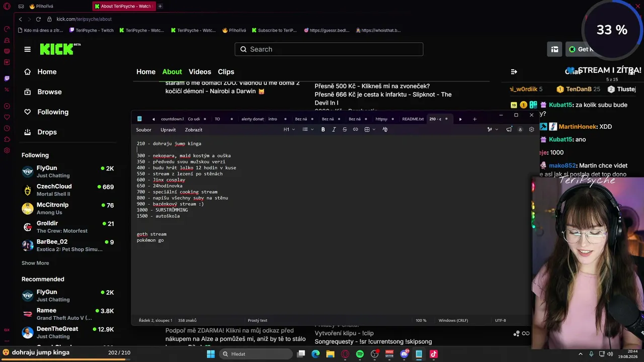Clear formatting in Notepad toolbar
The width and height of the screenshot is (644, 362).
click(385, 130)
